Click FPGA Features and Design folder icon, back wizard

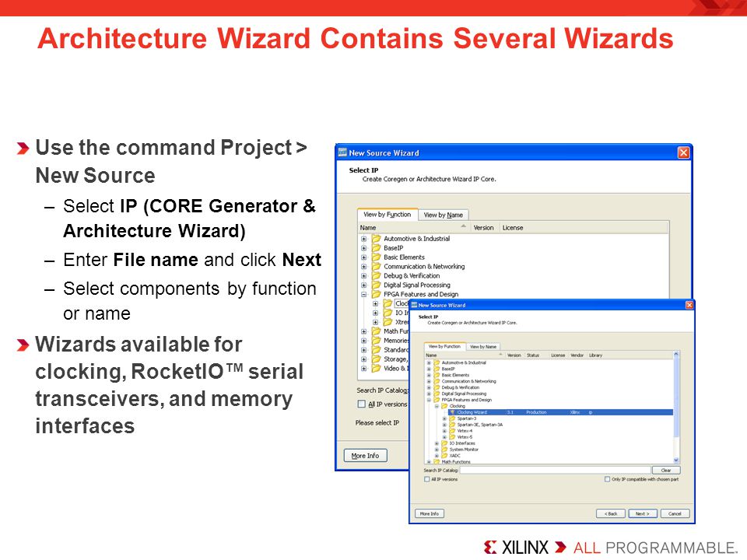tap(377, 294)
